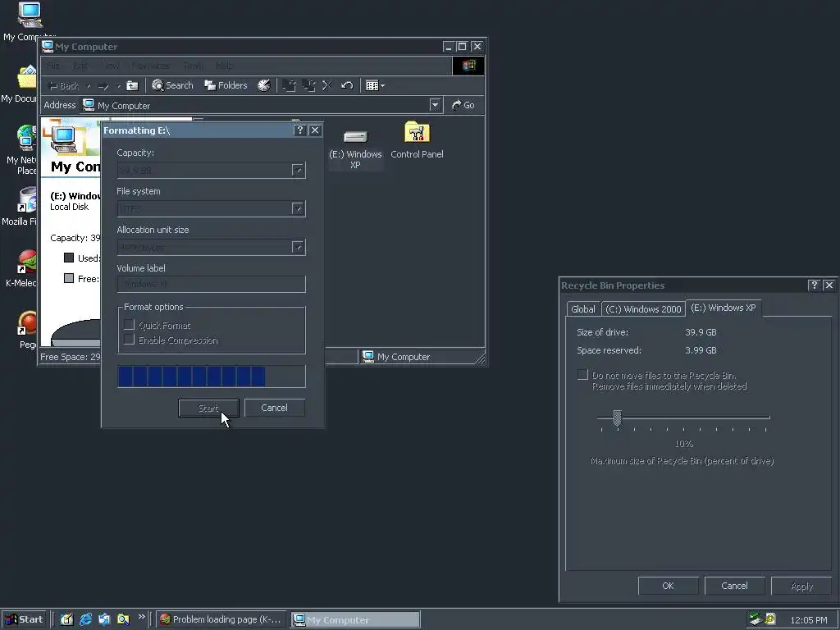The height and width of the screenshot is (630, 840).
Task: Open Forward history dropdown arrow
Action: (x=118, y=86)
